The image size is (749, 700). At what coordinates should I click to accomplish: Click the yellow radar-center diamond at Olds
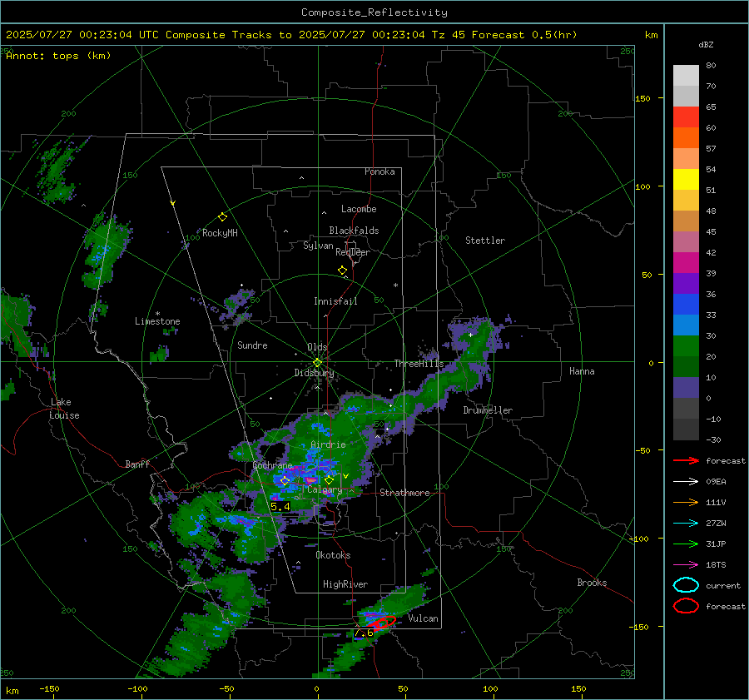coord(317,363)
